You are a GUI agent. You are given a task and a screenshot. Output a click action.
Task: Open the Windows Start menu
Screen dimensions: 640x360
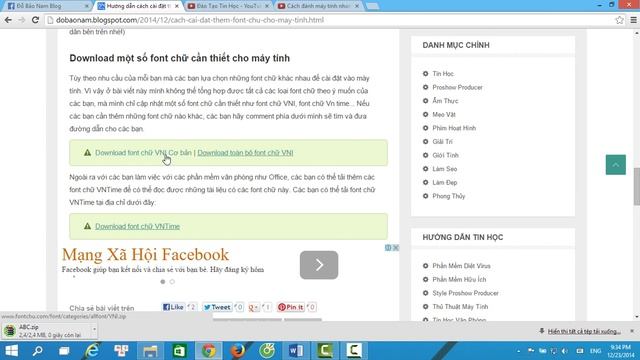click(x=11, y=351)
